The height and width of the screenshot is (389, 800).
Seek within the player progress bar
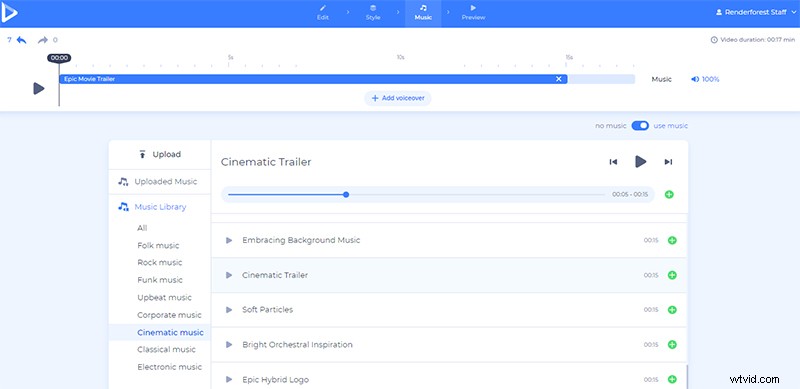[x=416, y=194]
